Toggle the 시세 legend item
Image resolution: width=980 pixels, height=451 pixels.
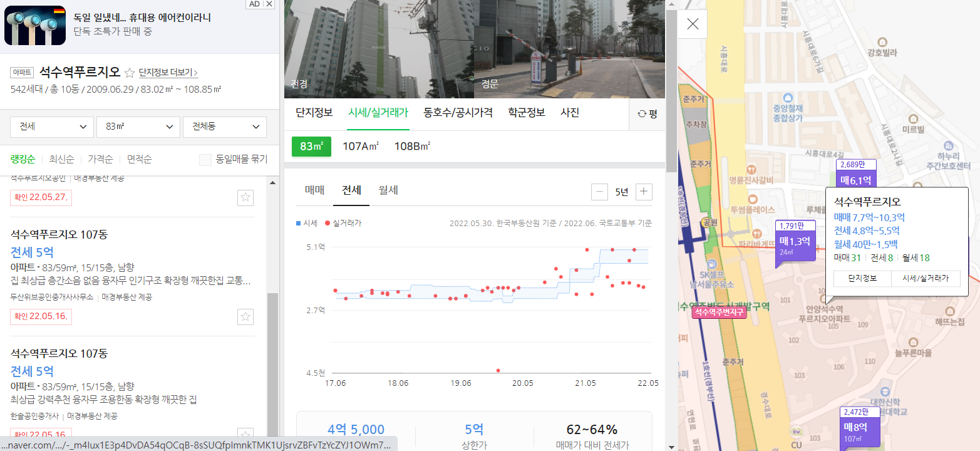[307, 223]
